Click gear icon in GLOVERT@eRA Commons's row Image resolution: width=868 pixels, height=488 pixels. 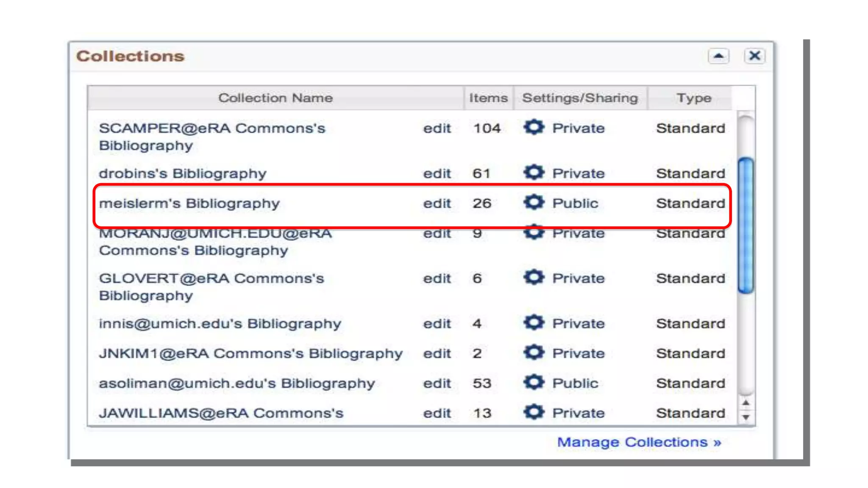[534, 277]
